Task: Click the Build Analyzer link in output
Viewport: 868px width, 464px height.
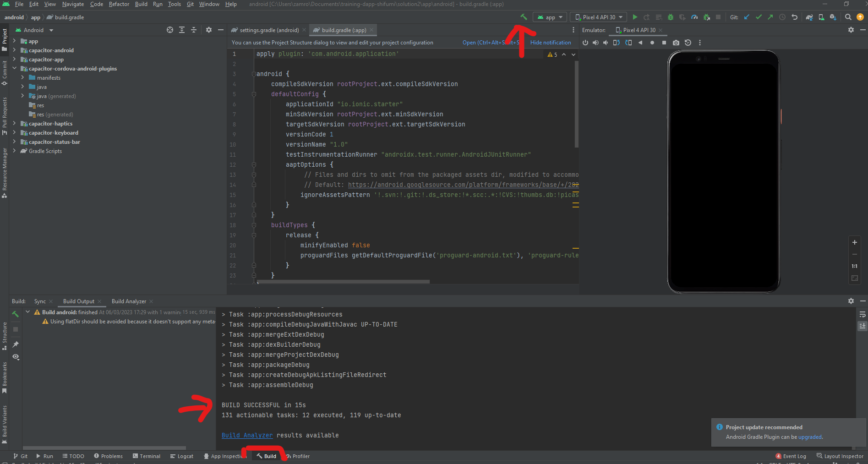Action: coord(247,435)
